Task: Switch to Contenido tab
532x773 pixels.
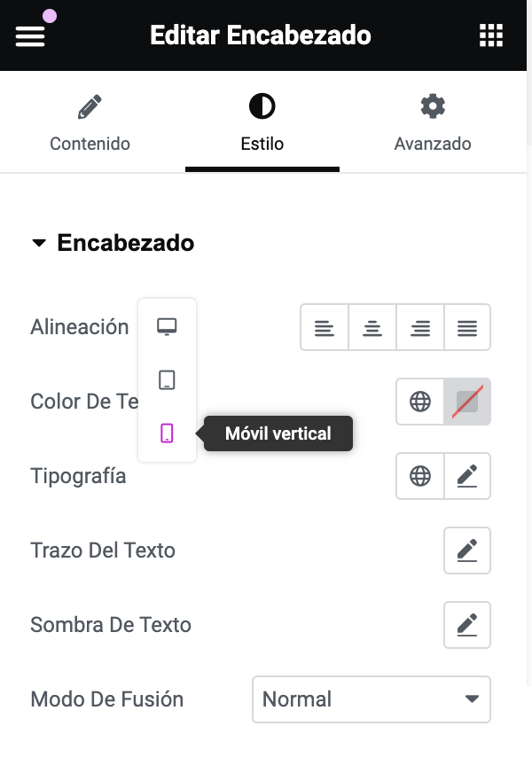Action: point(90,124)
